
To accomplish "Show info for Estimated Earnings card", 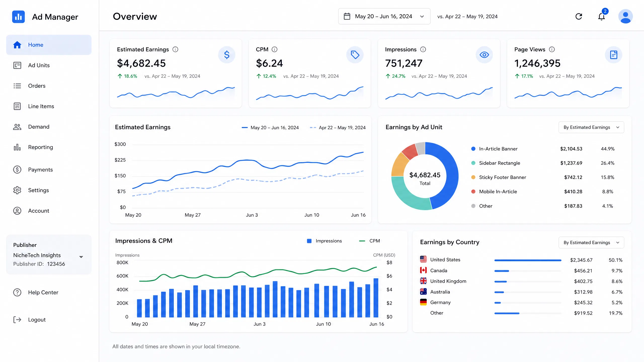I will pos(175,50).
